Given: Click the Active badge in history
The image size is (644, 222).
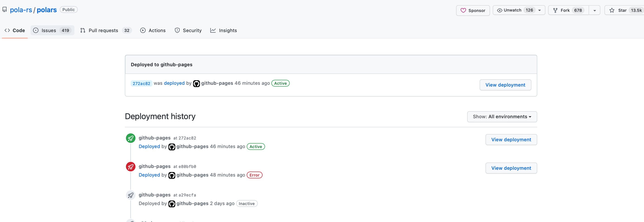Looking at the screenshot, I should pos(256,146).
